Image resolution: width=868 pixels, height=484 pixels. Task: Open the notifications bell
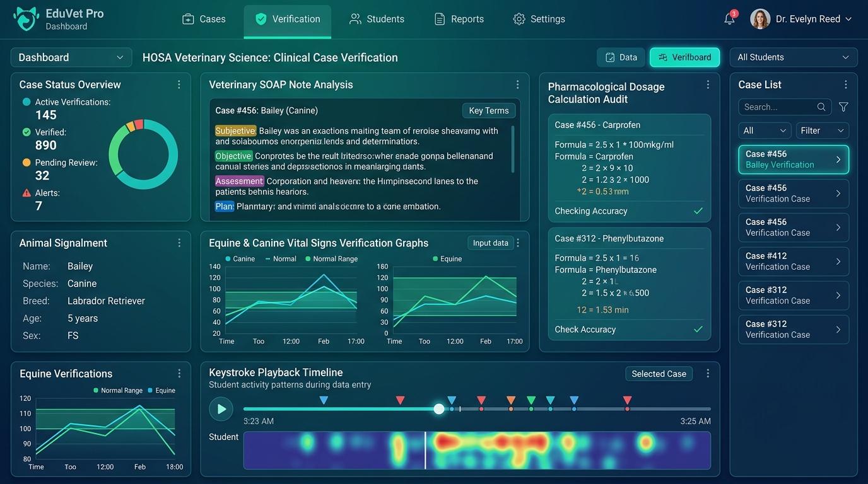[730, 18]
